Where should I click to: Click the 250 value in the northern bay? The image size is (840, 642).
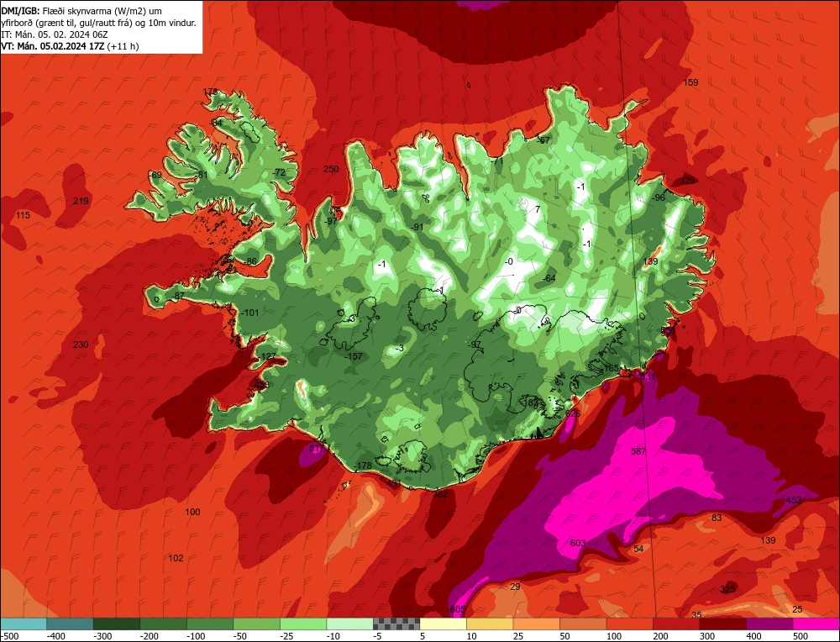(331, 169)
